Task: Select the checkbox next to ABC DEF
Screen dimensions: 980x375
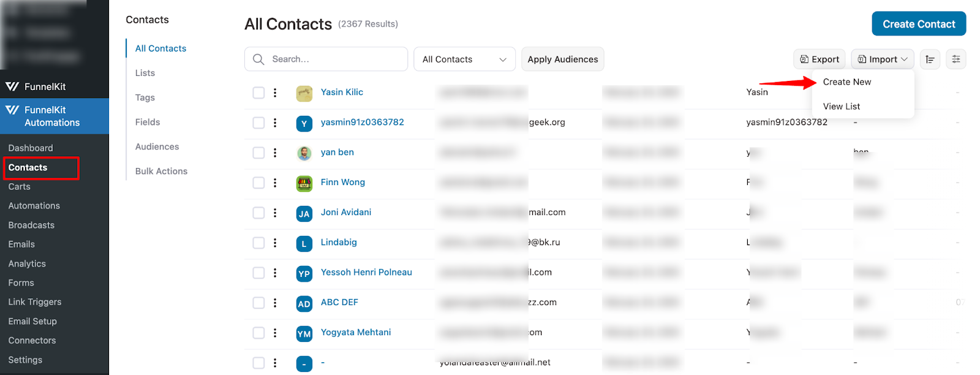Action: click(258, 303)
